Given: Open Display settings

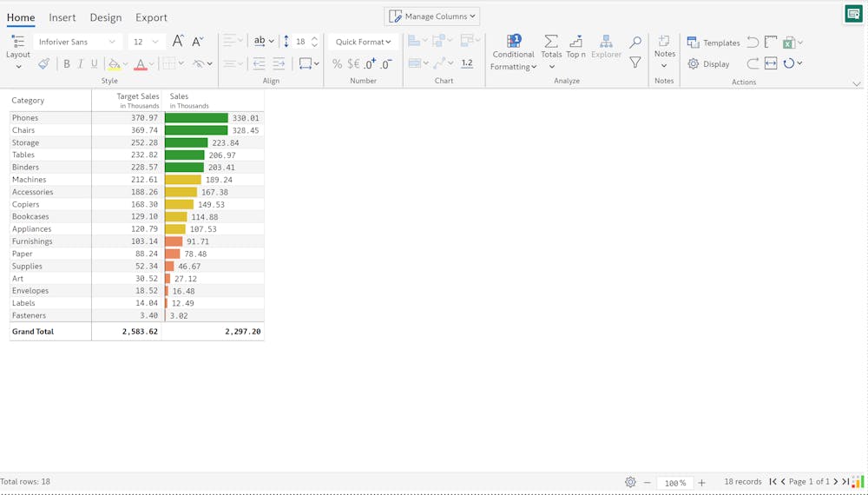Looking at the screenshot, I should point(708,63).
